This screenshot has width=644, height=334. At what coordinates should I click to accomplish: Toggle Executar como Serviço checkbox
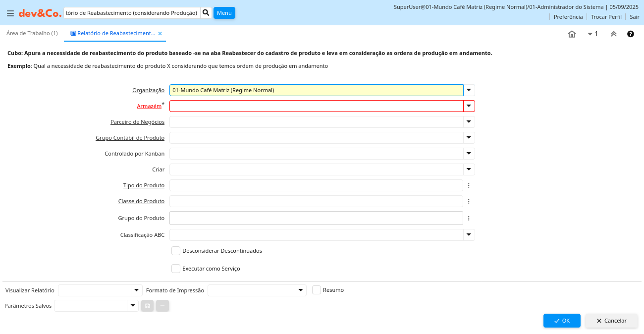176,269
